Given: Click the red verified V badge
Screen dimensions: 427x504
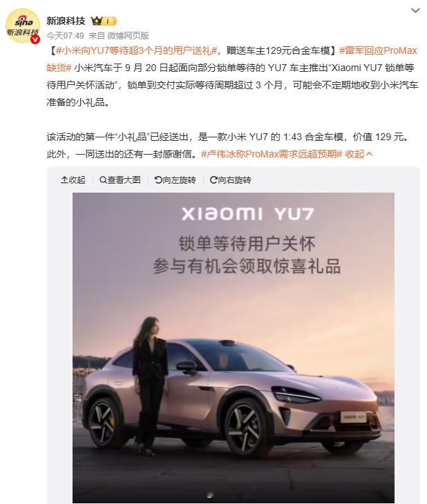Looking at the screenshot, I should coord(35,39).
